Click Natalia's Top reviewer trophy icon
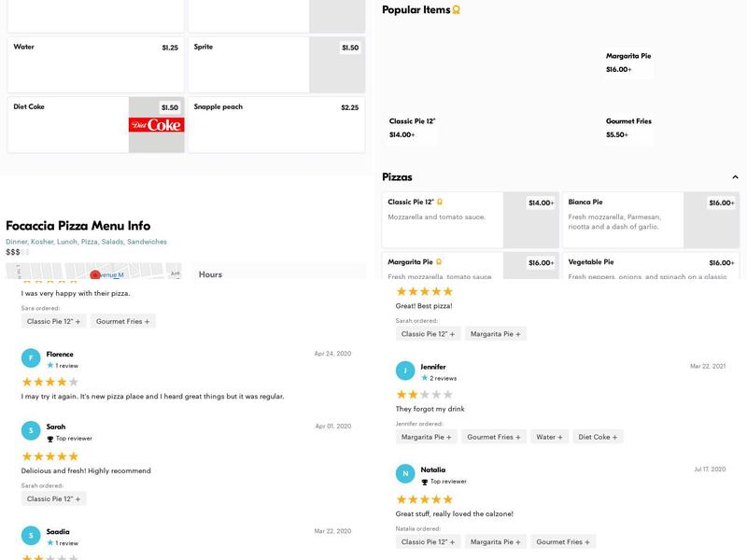 click(x=425, y=483)
